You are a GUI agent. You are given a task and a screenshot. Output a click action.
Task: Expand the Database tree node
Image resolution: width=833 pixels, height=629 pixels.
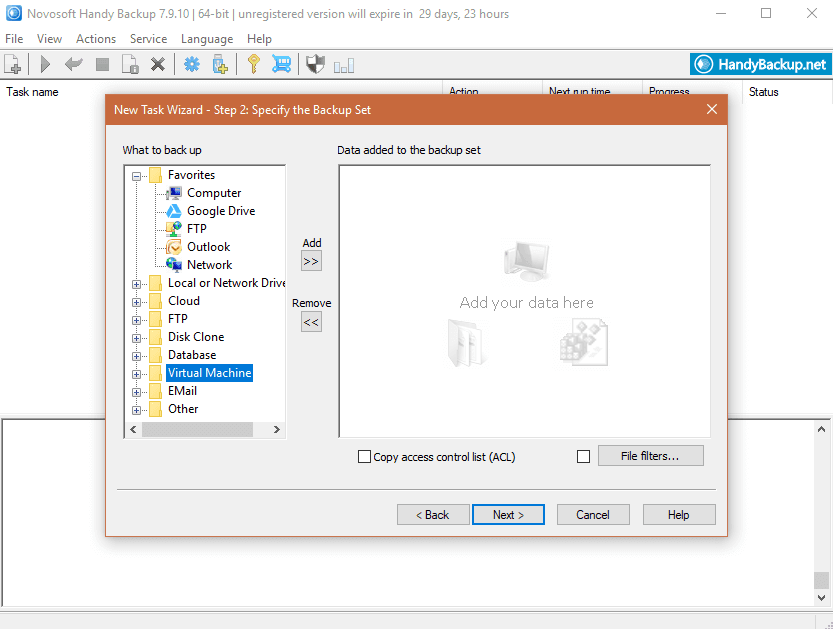point(137,356)
